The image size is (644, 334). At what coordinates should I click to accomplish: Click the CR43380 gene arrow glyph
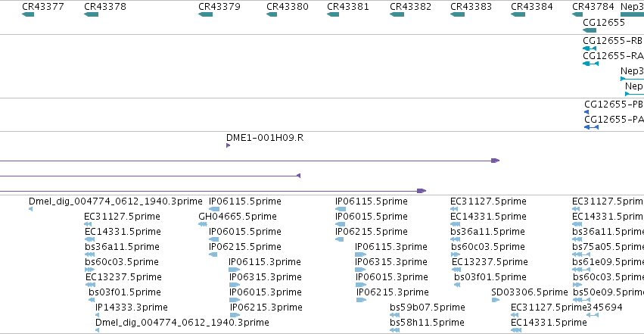tap(272, 14)
